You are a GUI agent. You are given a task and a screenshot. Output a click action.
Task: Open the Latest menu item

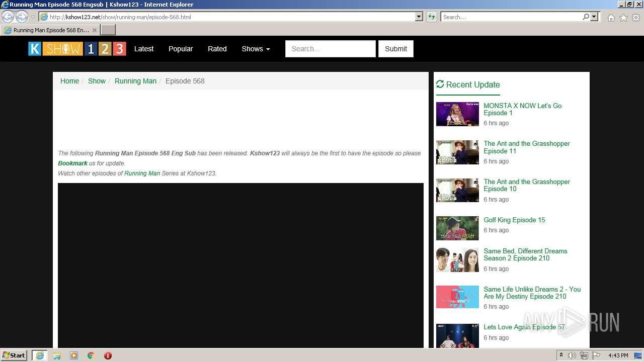tap(144, 49)
